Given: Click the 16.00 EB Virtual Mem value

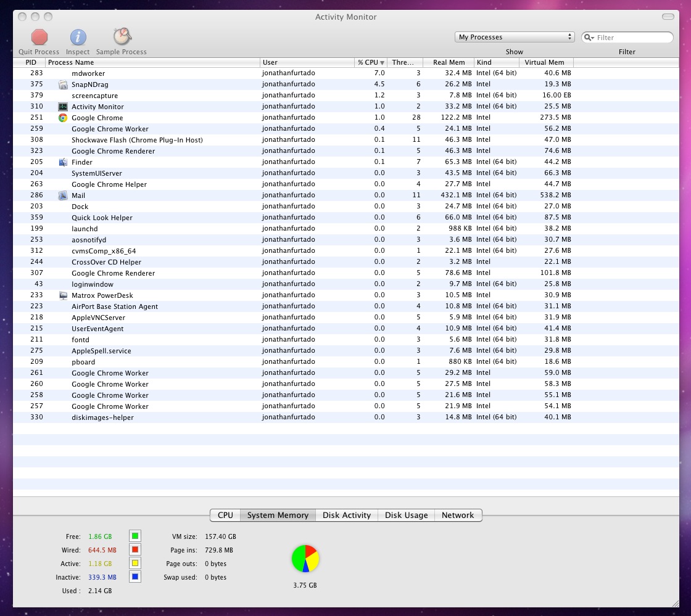Looking at the screenshot, I should [x=557, y=95].
